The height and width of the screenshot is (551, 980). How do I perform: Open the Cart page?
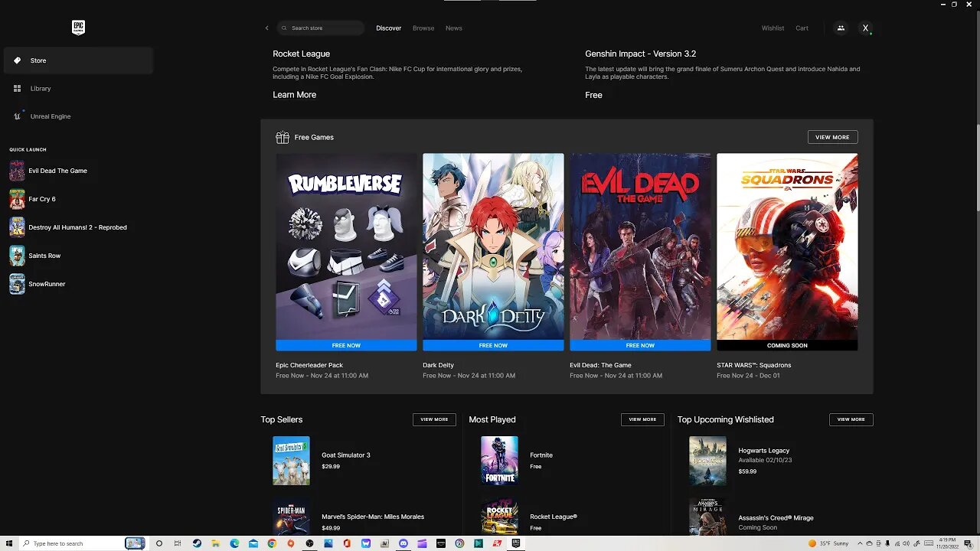pyautogui.click(x=802, y=28)
